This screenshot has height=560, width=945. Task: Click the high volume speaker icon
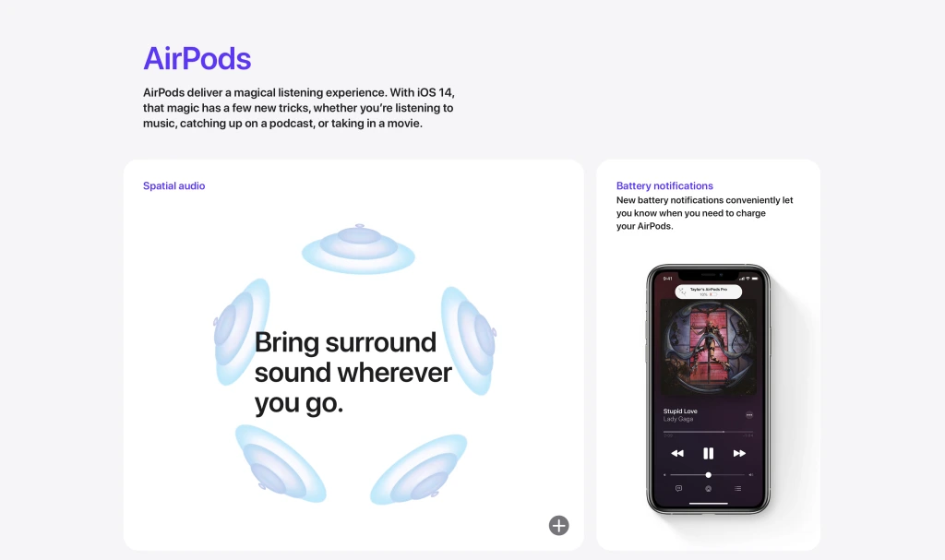pyautogui.click(x=751, y=475)
